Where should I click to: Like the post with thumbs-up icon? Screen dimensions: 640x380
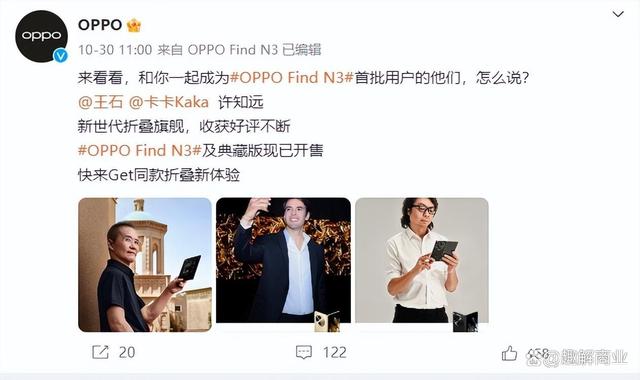pyautogui.click(x=509, y=353)
